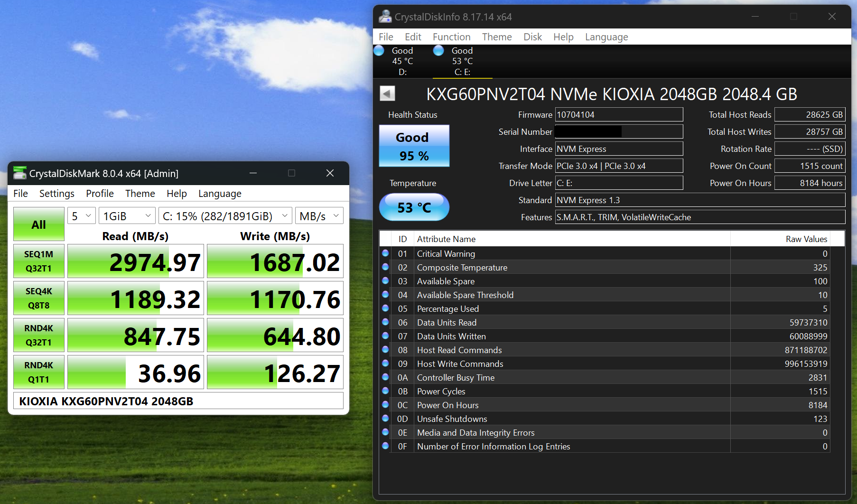
Task: Click the 53 °C temperature button
Action: tap(414, 207)
